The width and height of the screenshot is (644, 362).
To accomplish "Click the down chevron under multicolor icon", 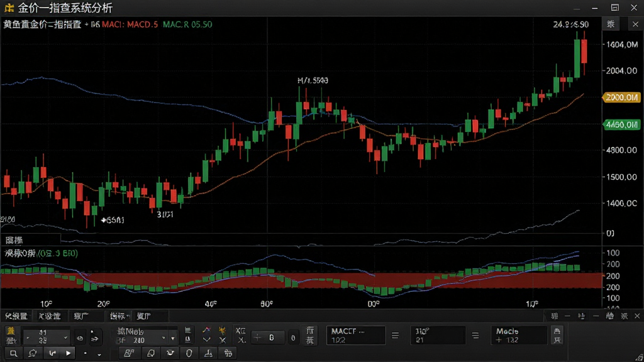I will pos(206,340).
